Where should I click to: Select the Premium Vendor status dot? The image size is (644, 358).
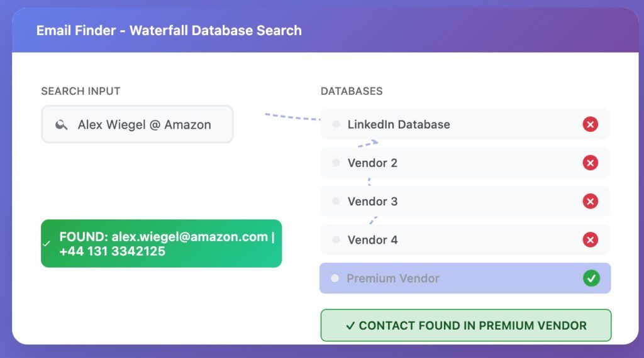click(x=335, y=278)
